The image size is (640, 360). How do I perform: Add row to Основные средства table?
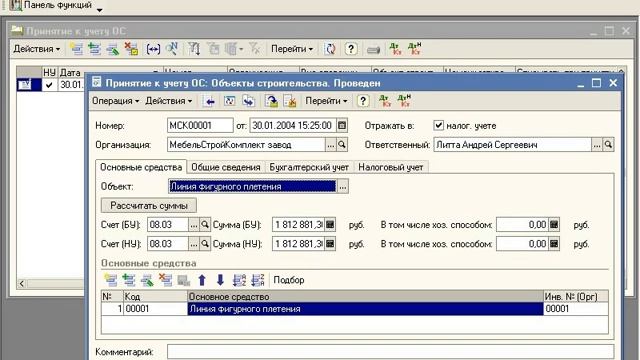pos(111,280)
